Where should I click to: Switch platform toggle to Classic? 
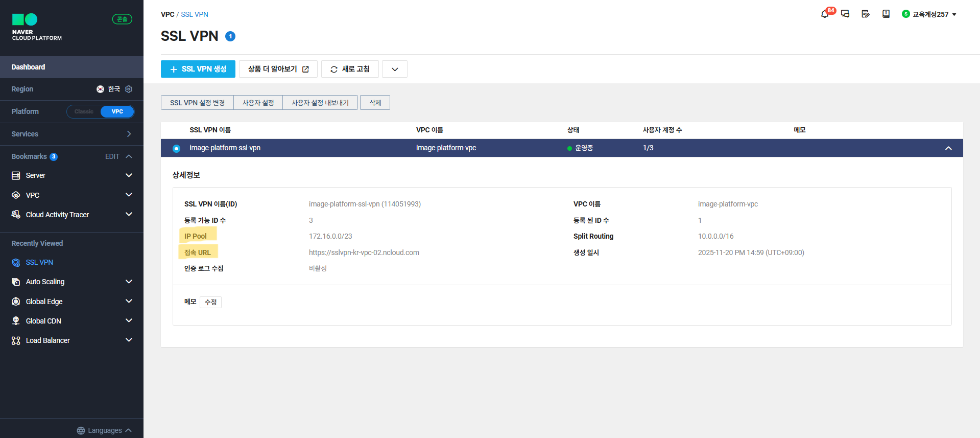84,111
